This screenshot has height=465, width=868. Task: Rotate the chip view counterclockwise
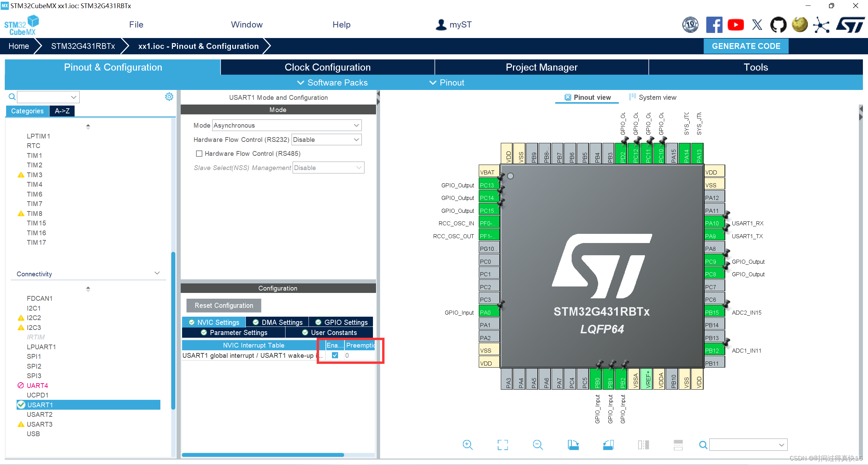coord(608,445)
